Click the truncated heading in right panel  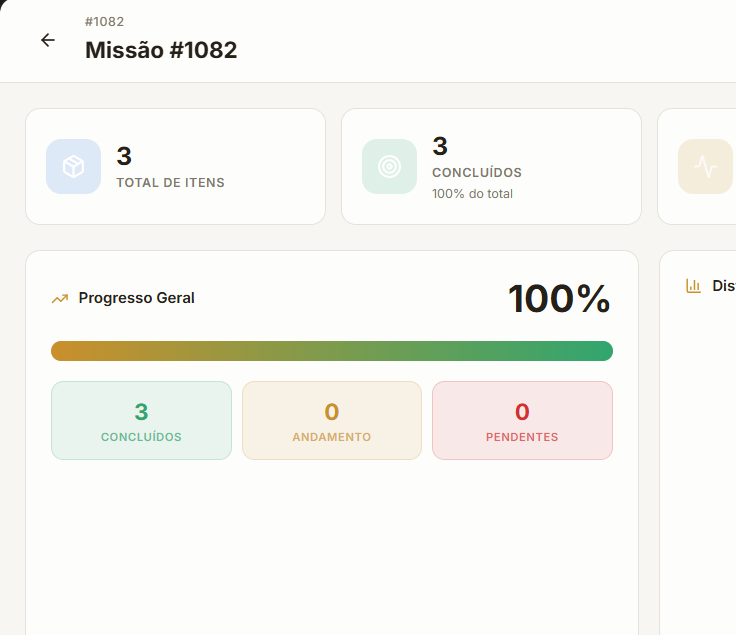click(723, 286)
